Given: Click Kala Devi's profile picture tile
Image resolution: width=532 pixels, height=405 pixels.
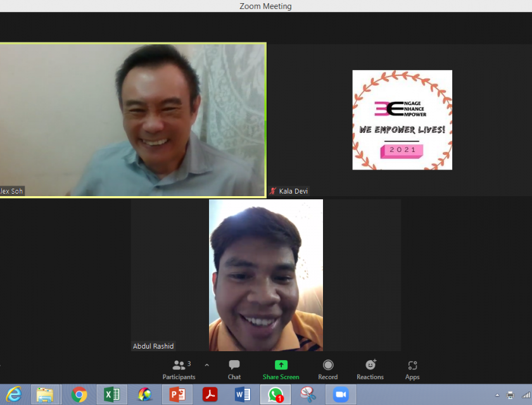Looking at the screenshot, I should click(x=402, y=120).
